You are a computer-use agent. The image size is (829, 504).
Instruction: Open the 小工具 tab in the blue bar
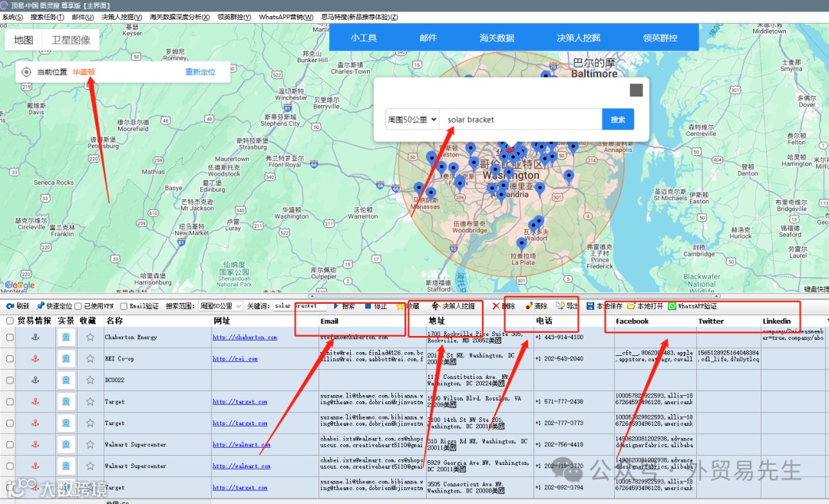click(363, 38)
